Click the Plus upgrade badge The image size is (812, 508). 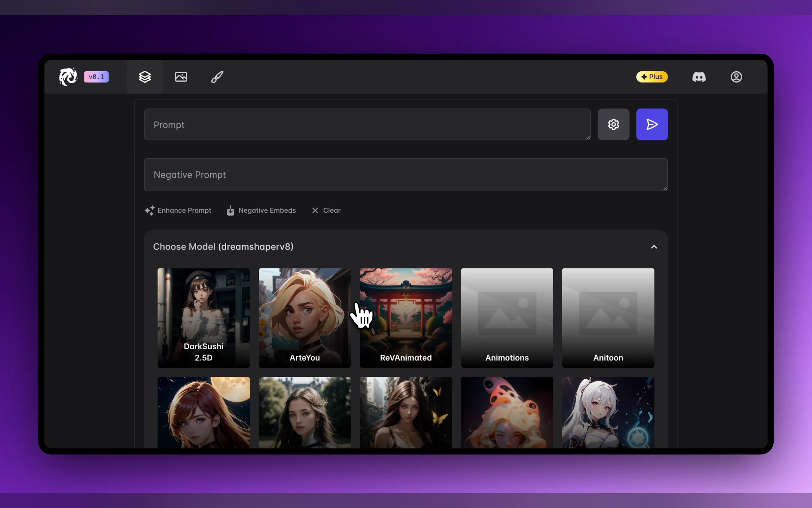pyautogui.click(x=652, y=77)
